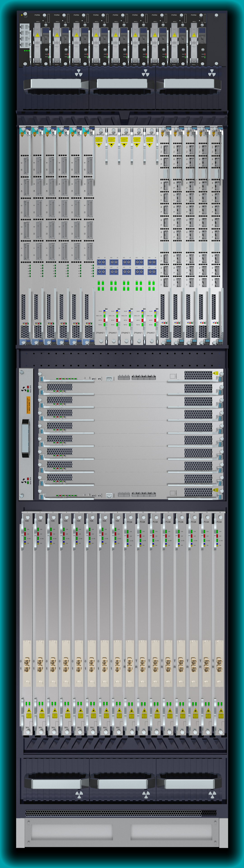Select the RJ45 port on the bottom control board
The image size is (244, 868).
click(x=109, y=495)
